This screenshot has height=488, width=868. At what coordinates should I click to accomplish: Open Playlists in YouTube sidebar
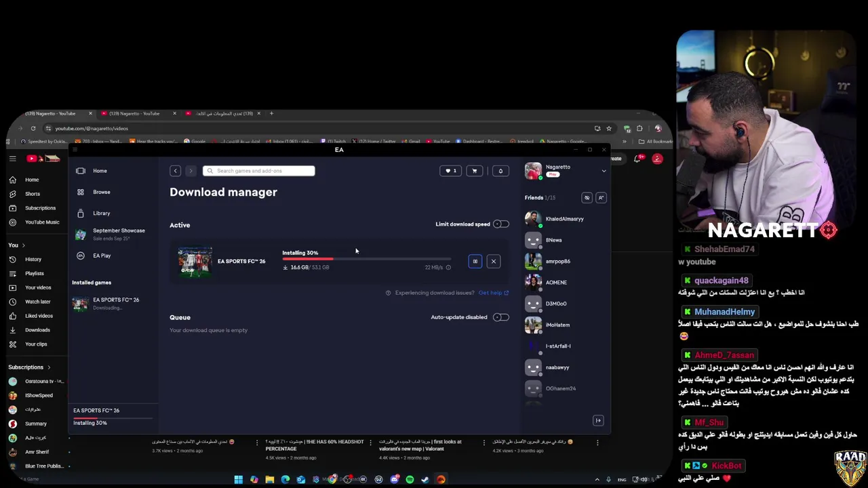34,274
